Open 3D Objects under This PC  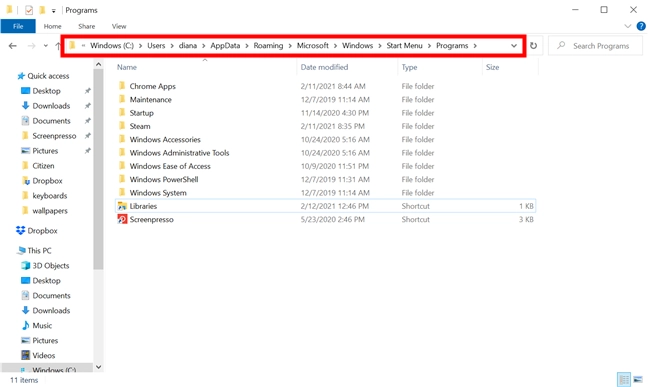pyautogui.click(x=50, y=265)
